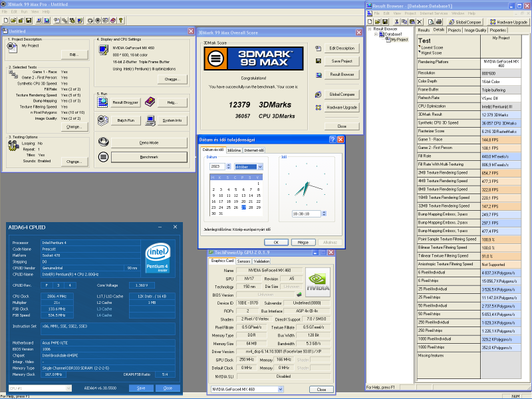Collapse the Database1 tree node
Screen dimensions: 532x399
point(376,35)
